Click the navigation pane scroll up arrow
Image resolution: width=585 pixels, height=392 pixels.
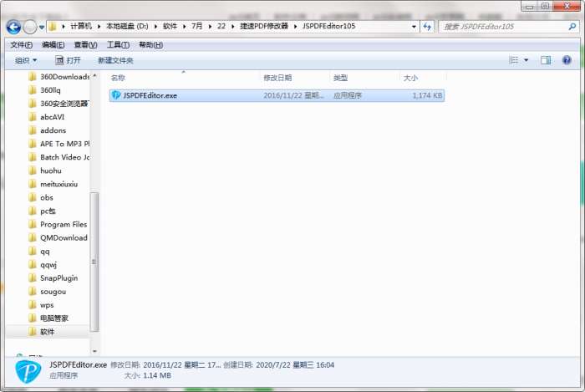click(94, 76)
